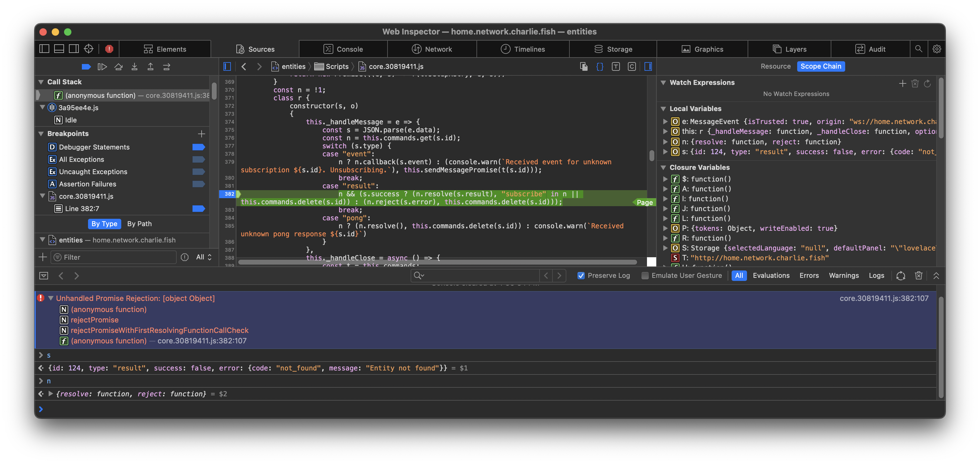
Task: Collapse the Watch Expressions section
Action: pos(663,82)
